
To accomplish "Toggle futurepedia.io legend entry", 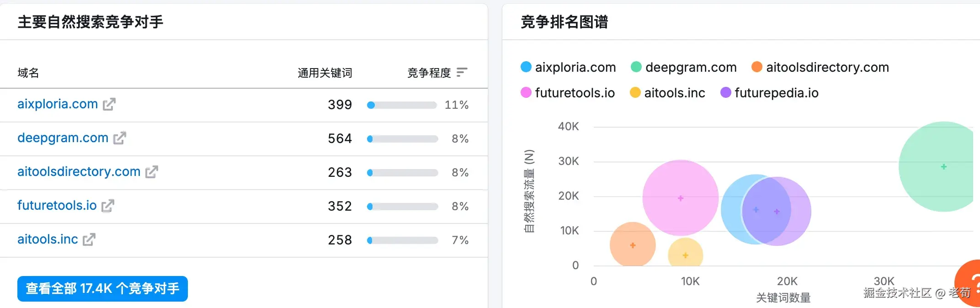I will coord(770,93).
